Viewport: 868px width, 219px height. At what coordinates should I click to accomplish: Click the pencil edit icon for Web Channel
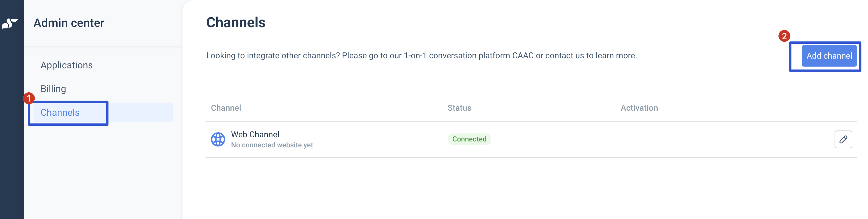[x=843, y=139]
